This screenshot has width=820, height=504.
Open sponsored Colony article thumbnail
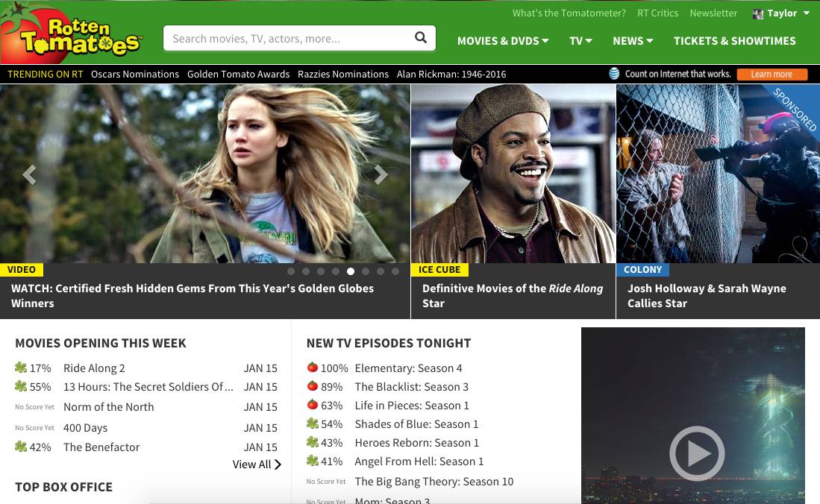point(718,174)
